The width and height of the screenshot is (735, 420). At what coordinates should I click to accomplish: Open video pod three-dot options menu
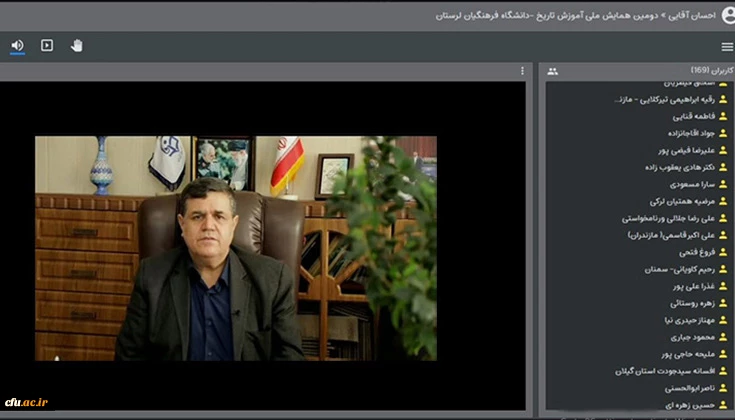point(522,71)
